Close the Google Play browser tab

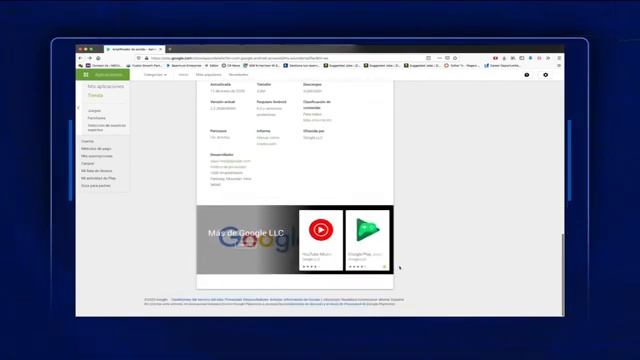[x=160, y=49]
